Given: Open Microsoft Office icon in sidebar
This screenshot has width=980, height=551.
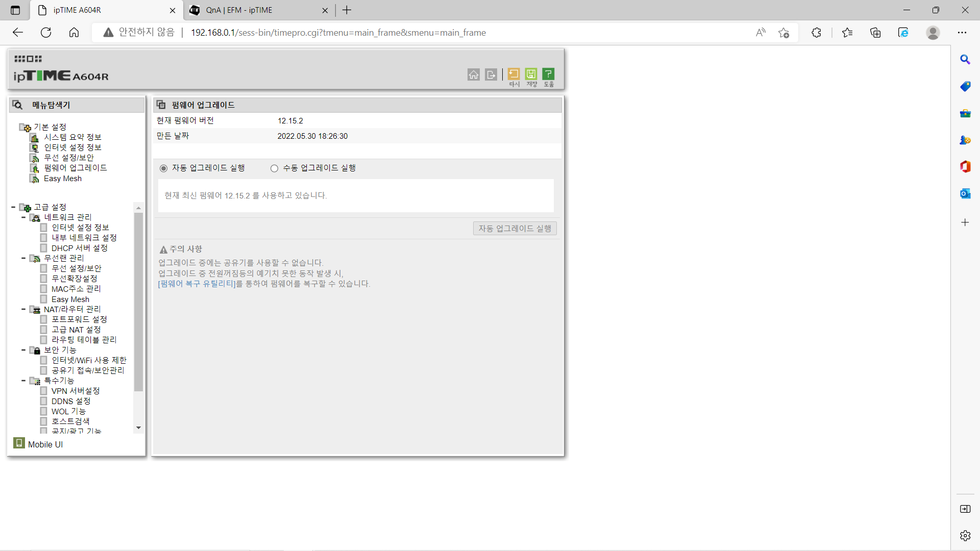Looking at the screenshot, I should tap(965, 166).
